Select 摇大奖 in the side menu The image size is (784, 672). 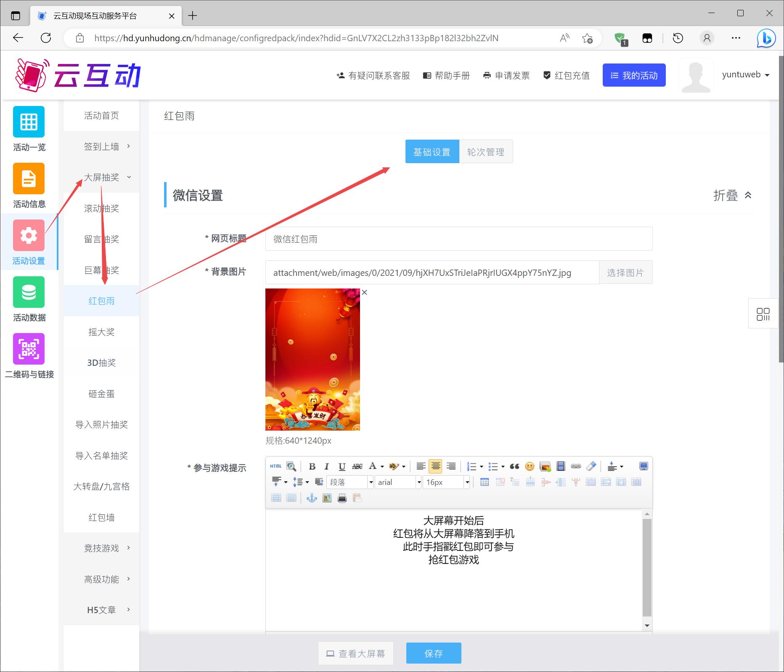102,332
